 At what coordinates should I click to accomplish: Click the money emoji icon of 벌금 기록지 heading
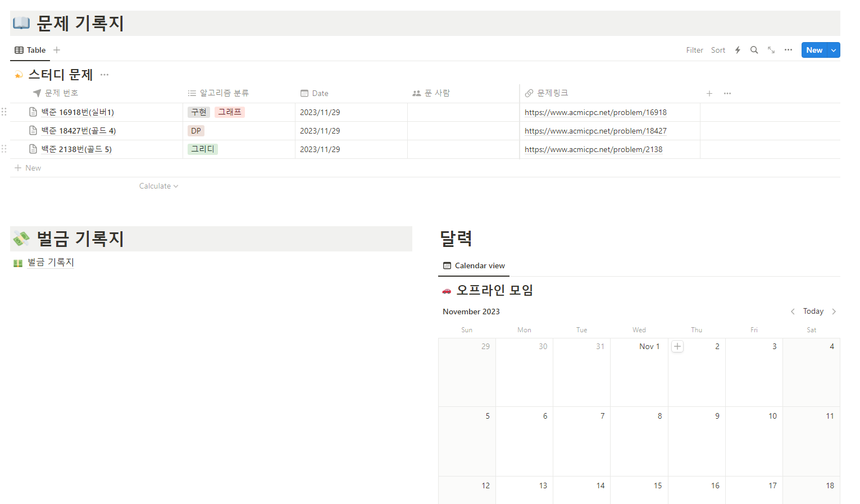point(21,239)
